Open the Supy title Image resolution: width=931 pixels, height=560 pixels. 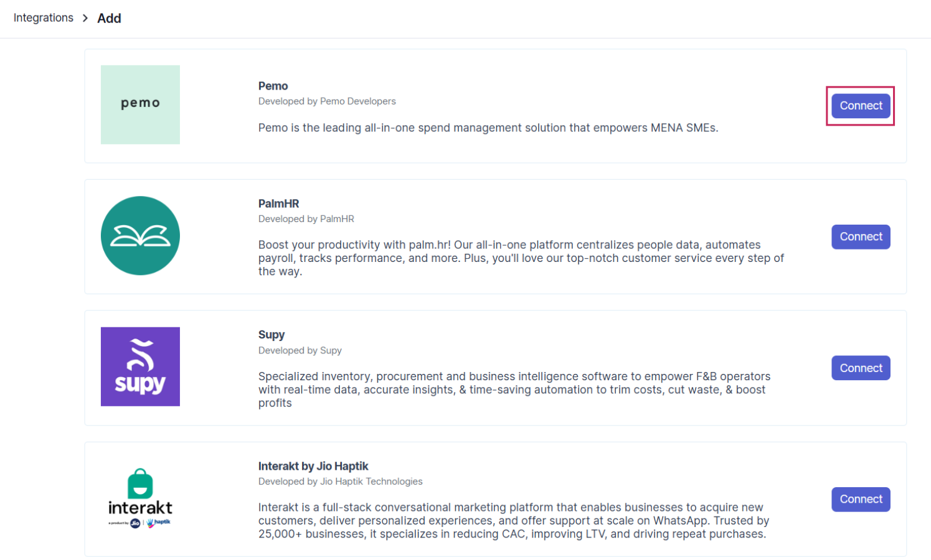point(272,335)
